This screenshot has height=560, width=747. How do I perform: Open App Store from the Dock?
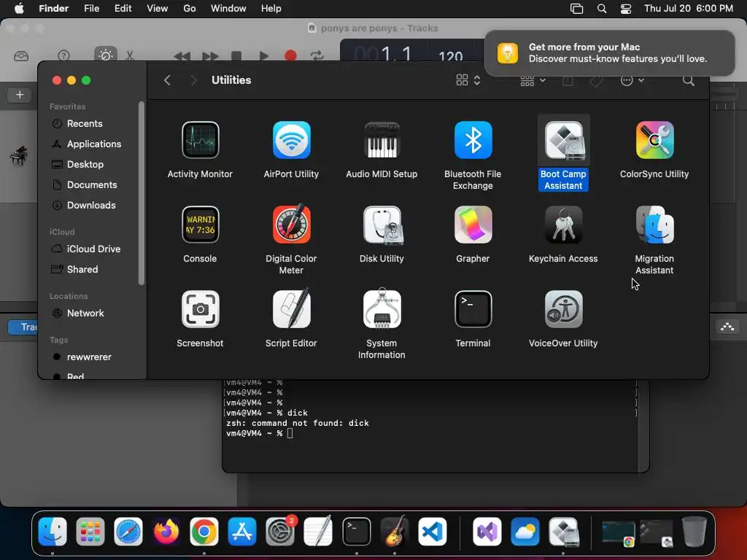[x=242, y=532]
